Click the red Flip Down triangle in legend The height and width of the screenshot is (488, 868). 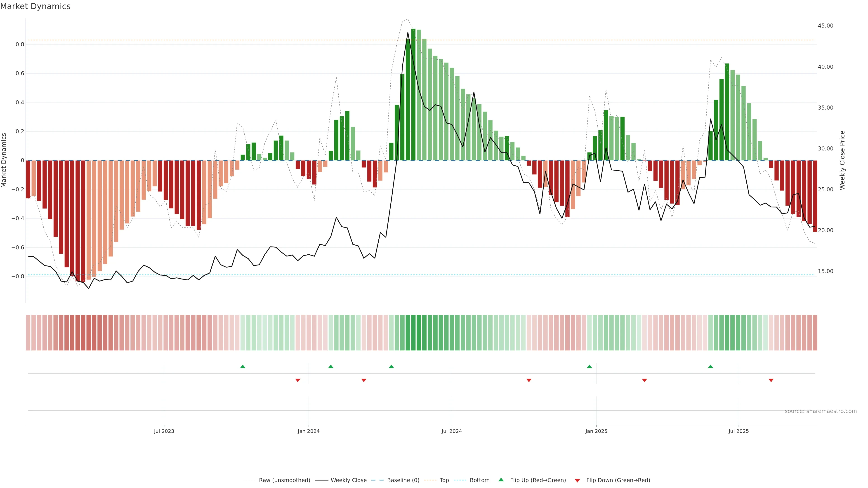coord(577,480)
